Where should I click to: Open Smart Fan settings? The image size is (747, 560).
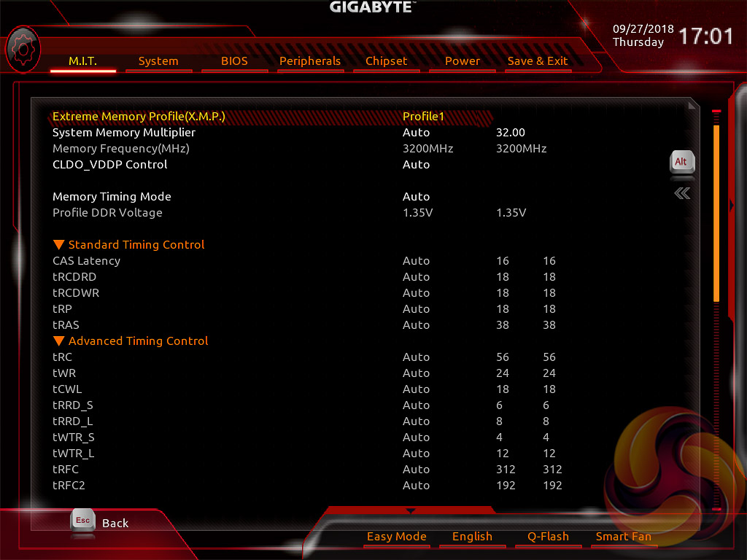pos(623,537)
